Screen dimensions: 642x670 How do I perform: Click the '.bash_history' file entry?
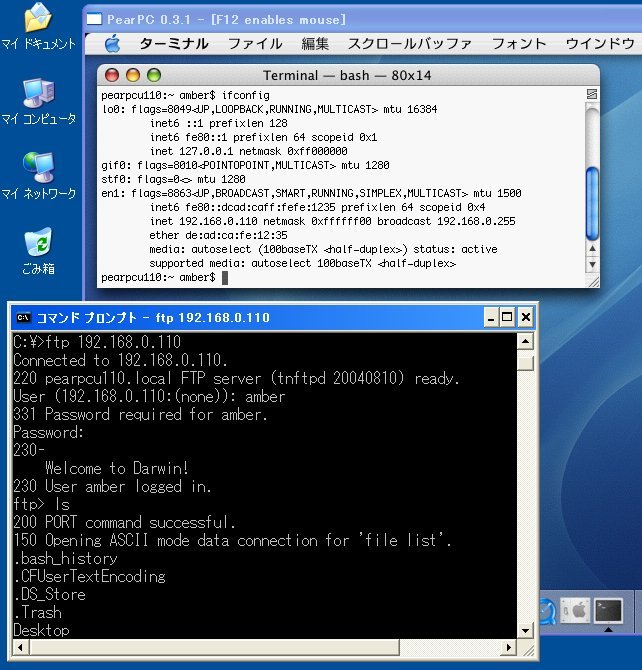pyautogui.click(x=65, y=558)
